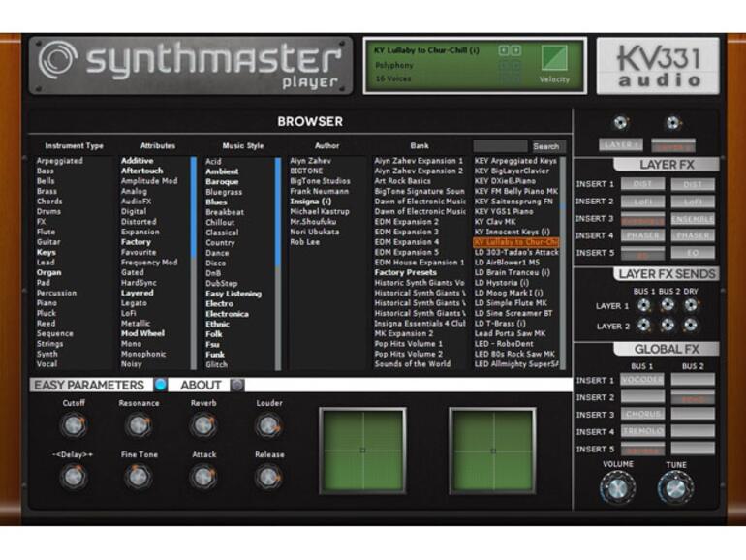746x560 pixels.
Task: Open the Velocity curve display
Action: 554,58
